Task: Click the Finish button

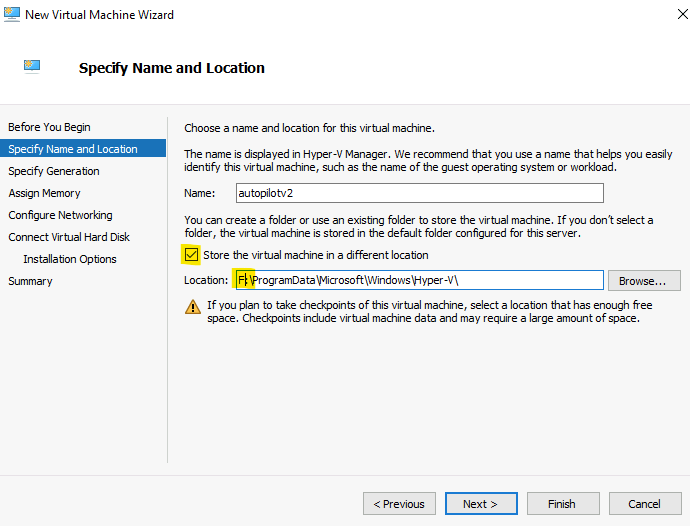Action: point(563,504)
